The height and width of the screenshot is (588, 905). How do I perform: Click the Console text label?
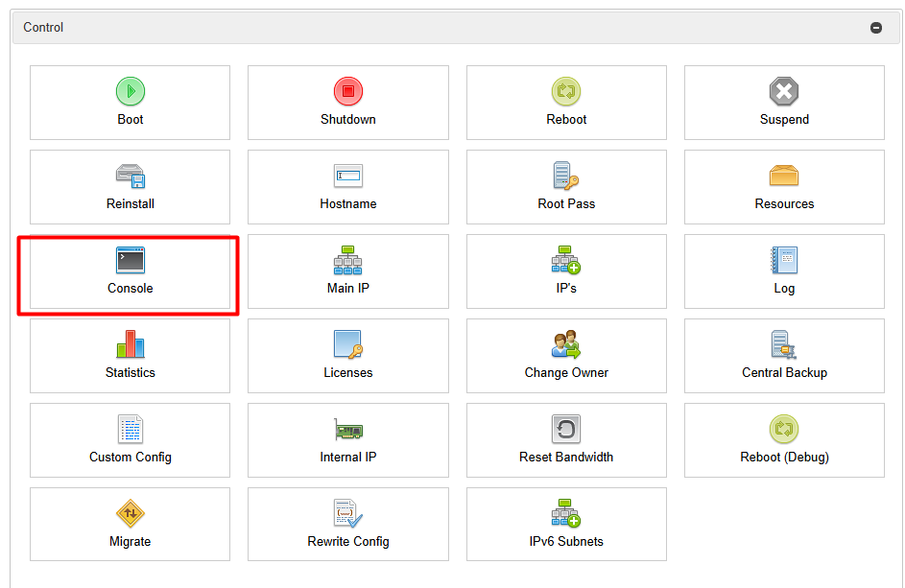pyautogui.click(x=131, y=288)
